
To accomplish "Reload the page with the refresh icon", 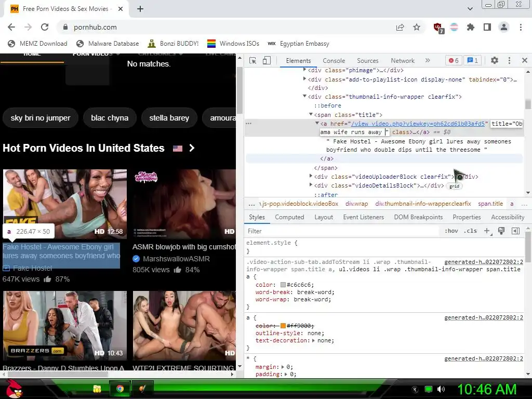I will point(45,27).
